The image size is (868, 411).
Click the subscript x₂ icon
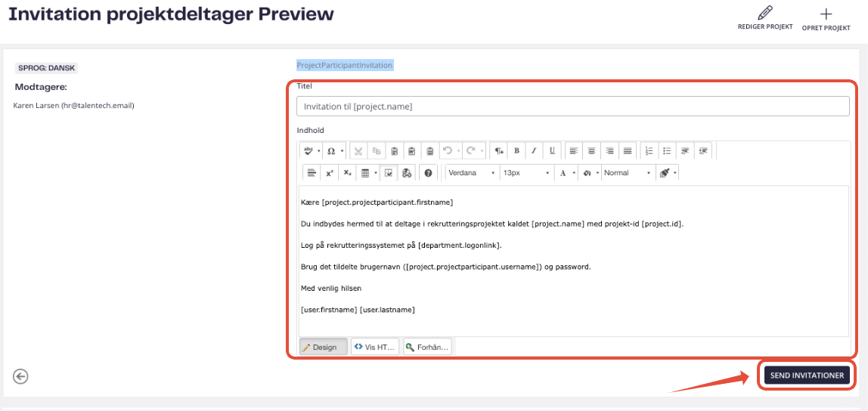(347, 173)
